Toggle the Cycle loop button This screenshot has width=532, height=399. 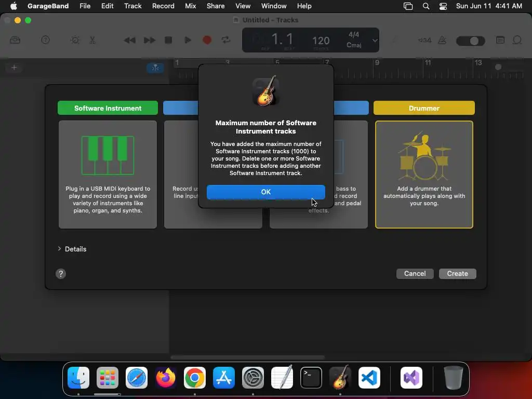click(x=226, y=41)
